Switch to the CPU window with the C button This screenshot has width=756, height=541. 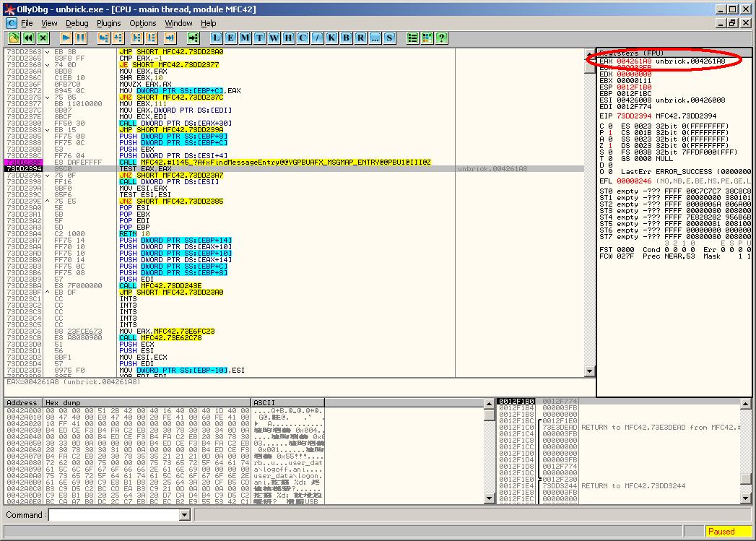[x=303, y=38]
